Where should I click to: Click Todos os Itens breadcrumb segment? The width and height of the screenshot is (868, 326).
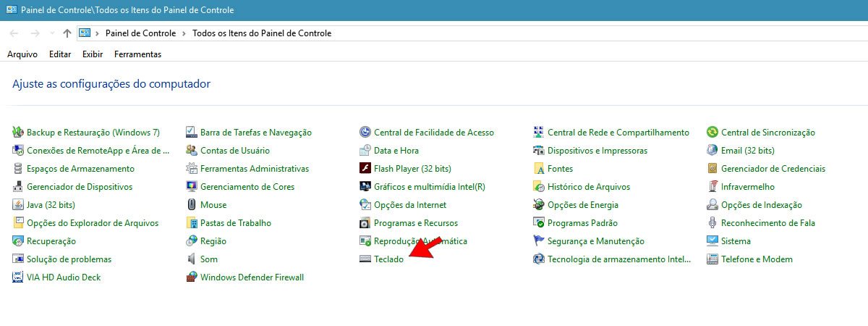[262, 33]
